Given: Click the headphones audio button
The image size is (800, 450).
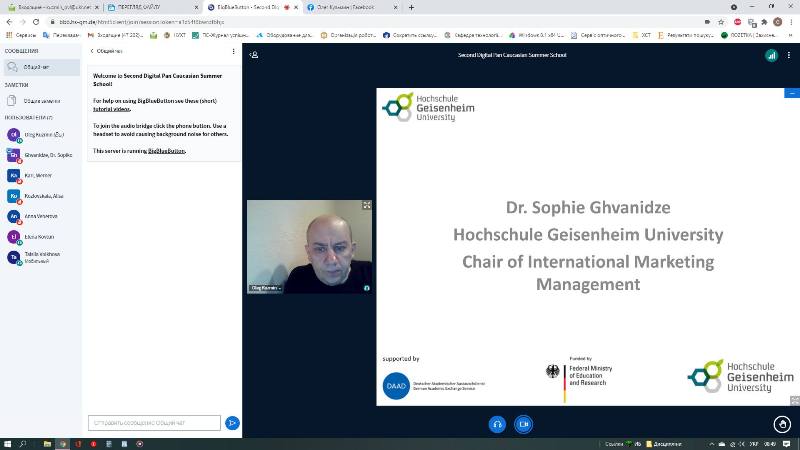Looking at the screenshot, I should pos(497,424).
